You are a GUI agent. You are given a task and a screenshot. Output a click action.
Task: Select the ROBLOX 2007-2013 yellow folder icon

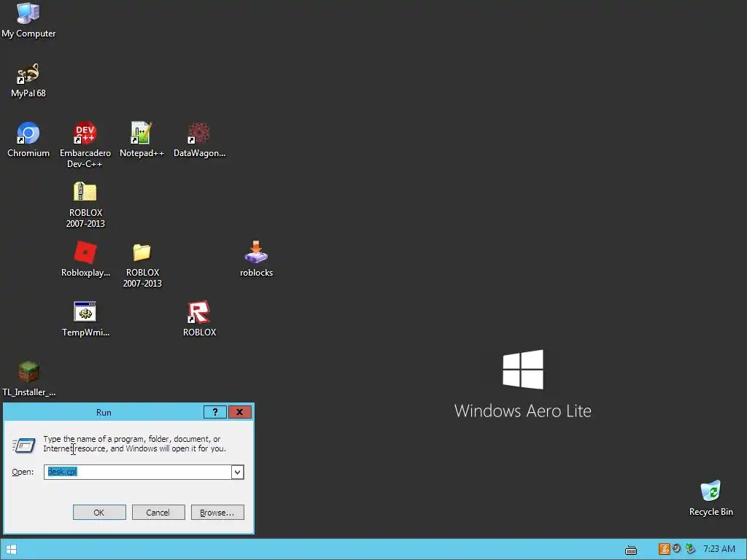(x=142, y=252)
